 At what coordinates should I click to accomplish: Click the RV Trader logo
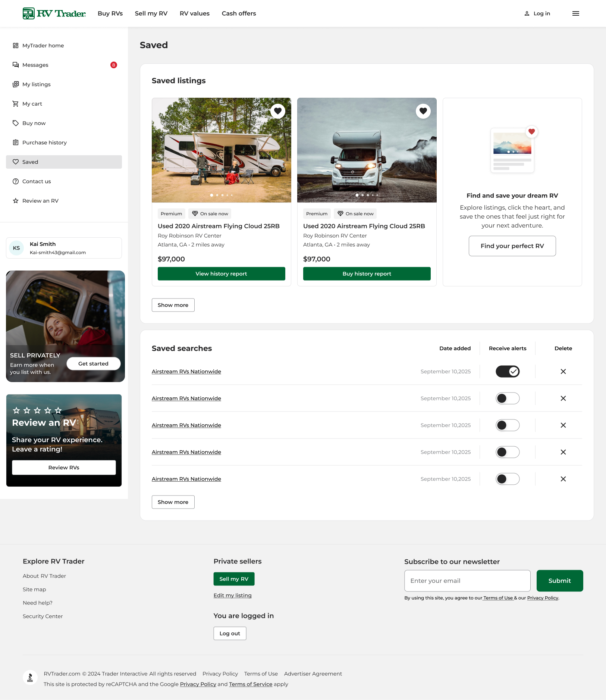click(x=54, y=13)
